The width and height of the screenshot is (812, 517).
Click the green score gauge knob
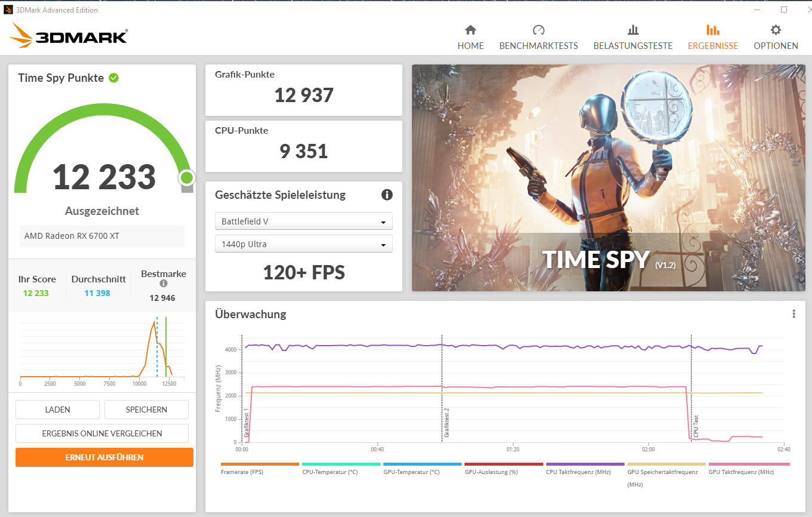(x=187, y=177)
